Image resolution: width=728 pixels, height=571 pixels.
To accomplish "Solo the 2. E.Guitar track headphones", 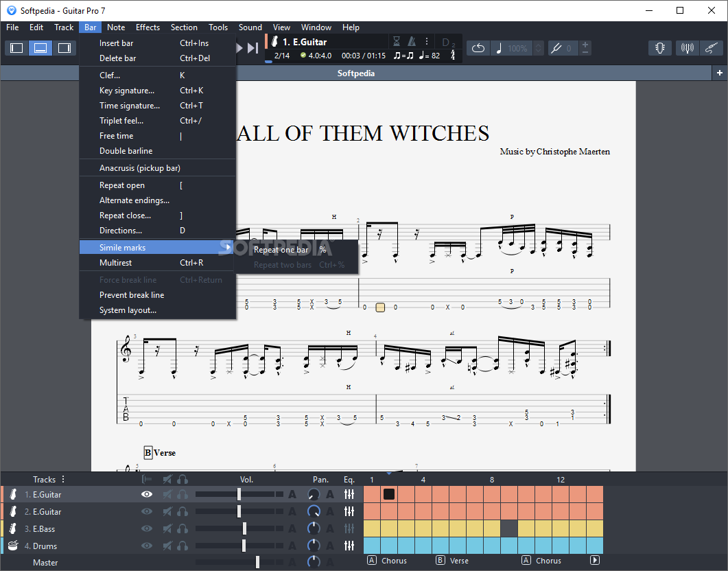I will click(183, 511).
